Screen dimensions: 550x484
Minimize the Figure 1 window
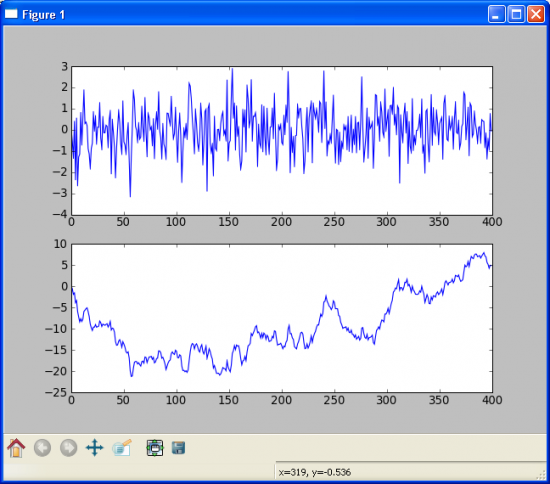(x=496, y=14)
